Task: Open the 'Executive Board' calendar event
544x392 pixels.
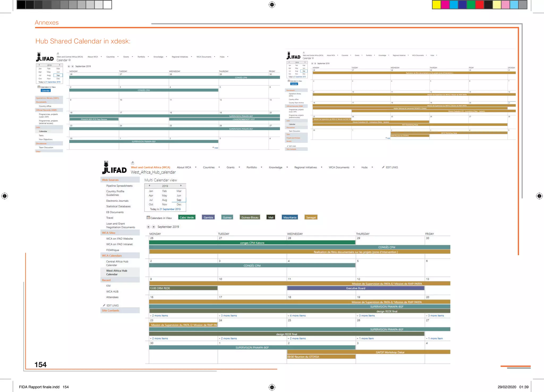Action: pos(355,288)
